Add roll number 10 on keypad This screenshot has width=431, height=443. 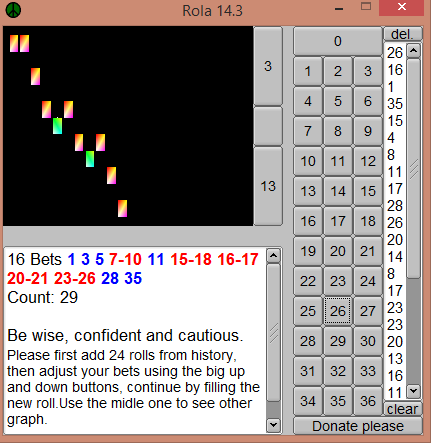(308, 161)
